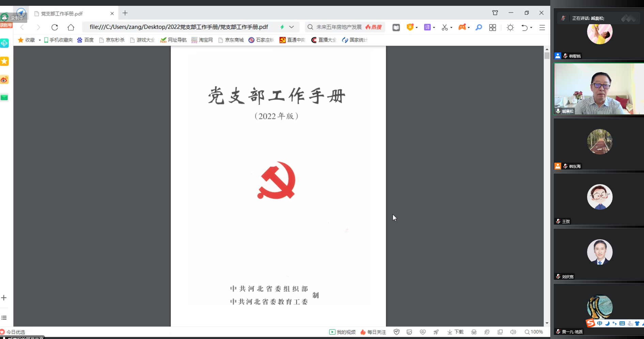Expand the undo arrow dropdown
Screen dimensions: 644x339
click(531, 28)
